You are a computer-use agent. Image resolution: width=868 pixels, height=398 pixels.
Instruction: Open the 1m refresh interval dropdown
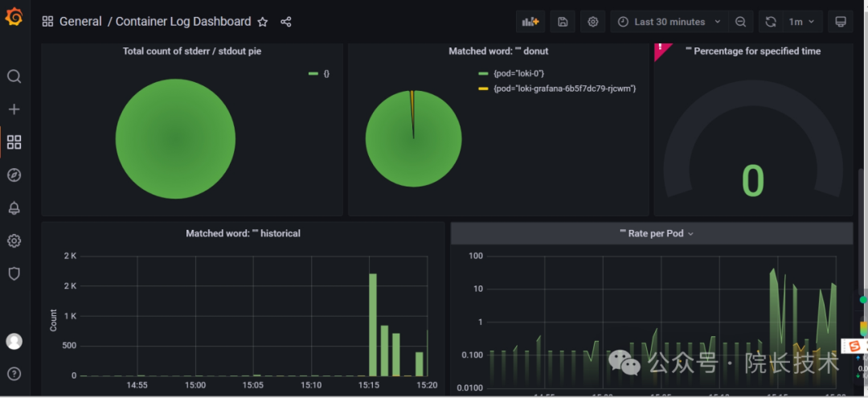click(802, 22)
